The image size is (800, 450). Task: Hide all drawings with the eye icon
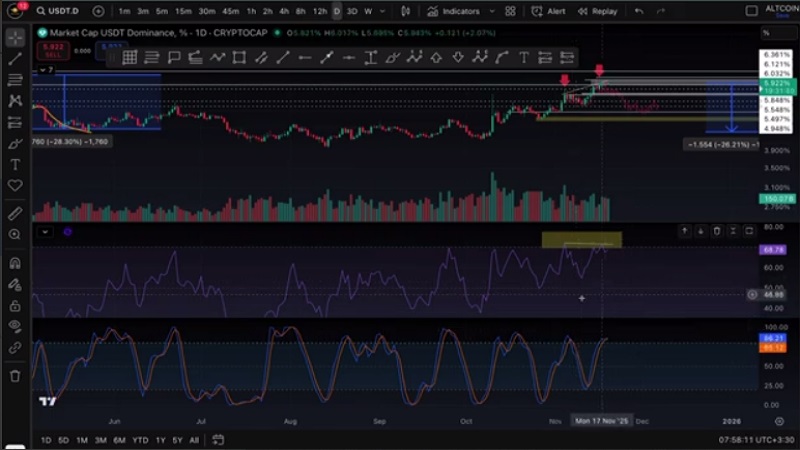[15, 327]
